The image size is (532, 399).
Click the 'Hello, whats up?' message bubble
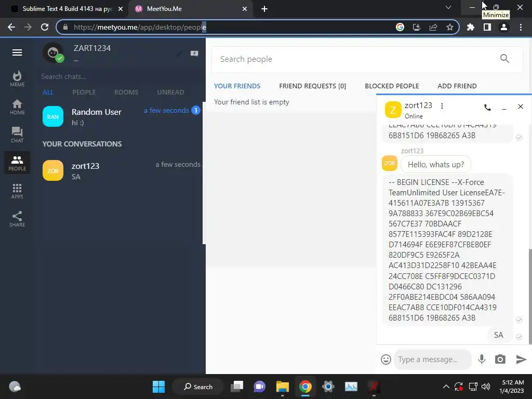tap(436, 165)
